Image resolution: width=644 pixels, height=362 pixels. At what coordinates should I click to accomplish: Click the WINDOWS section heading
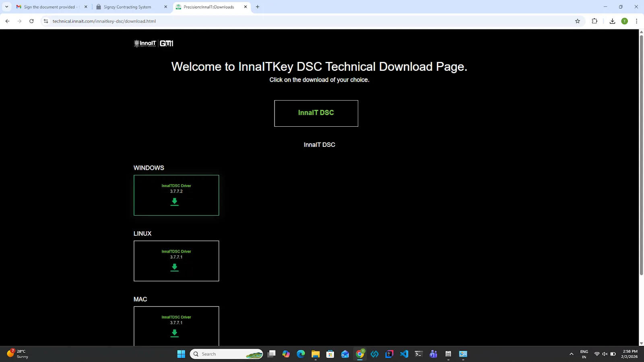pyautogui.click(x=149, y=168)
